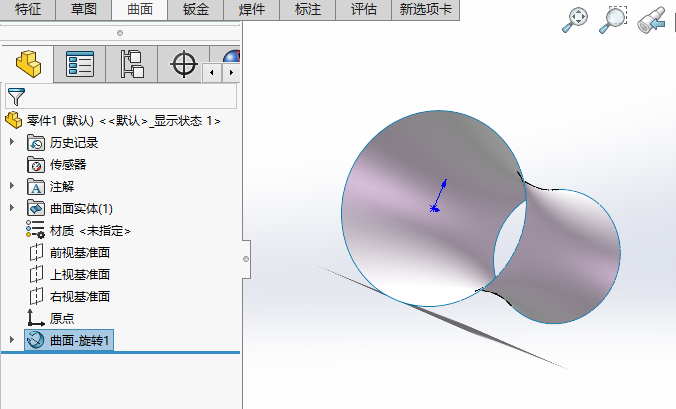Click the 传感器 sensor folder icon
Viewport: 676px width, 409px height.
click(x=36, y=165)
